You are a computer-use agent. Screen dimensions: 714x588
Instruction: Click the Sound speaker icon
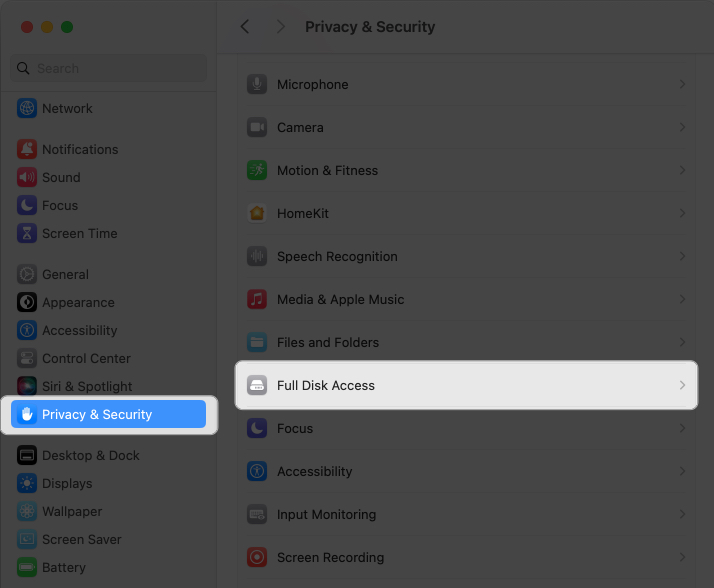pyautogui.click(x=27, y=177)
